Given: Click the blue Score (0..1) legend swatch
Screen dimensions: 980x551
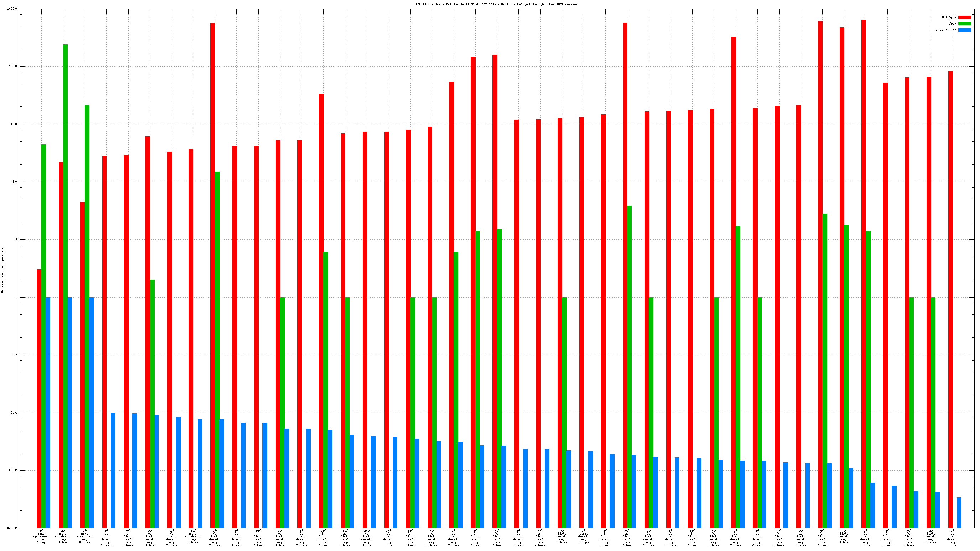Looking at the screenshot, I should (964, 30).
